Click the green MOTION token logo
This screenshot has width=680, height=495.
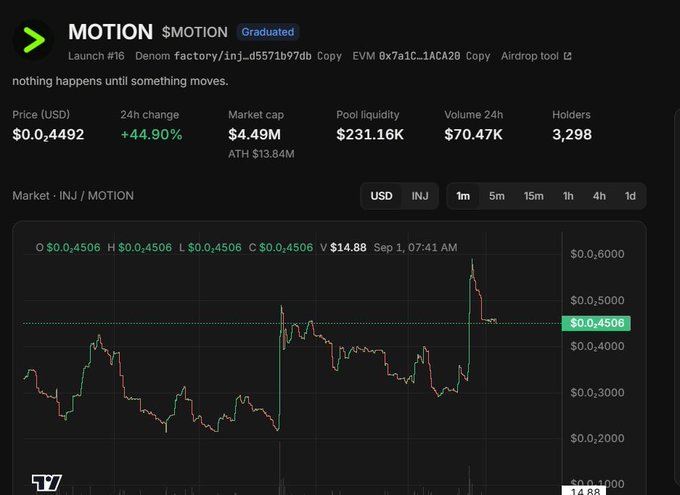(33, 40)
